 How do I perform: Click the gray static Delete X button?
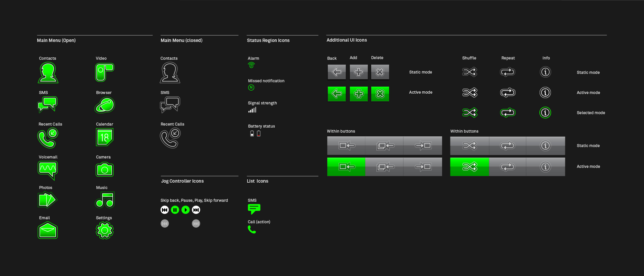pyautogui.click(x=380, y=72)
